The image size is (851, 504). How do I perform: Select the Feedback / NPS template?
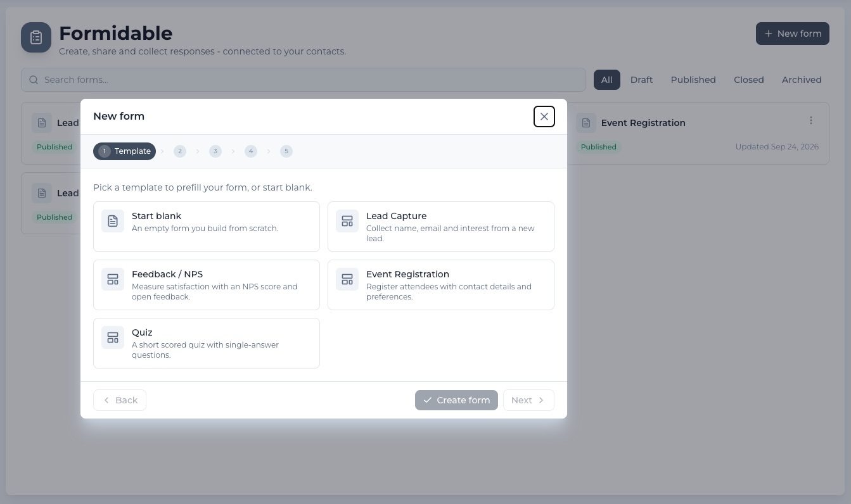(x=207, y=285)
